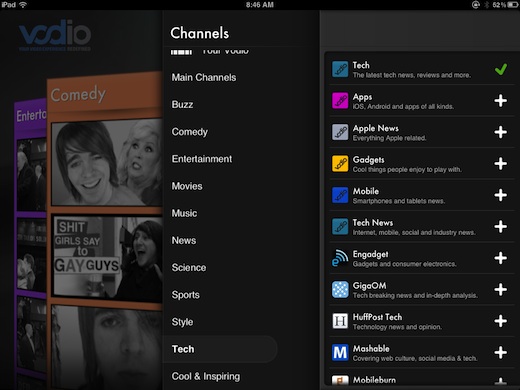Tap the Mobile blue channel icon
Viewport: 520px width, 390px height.
coord(340,195)
